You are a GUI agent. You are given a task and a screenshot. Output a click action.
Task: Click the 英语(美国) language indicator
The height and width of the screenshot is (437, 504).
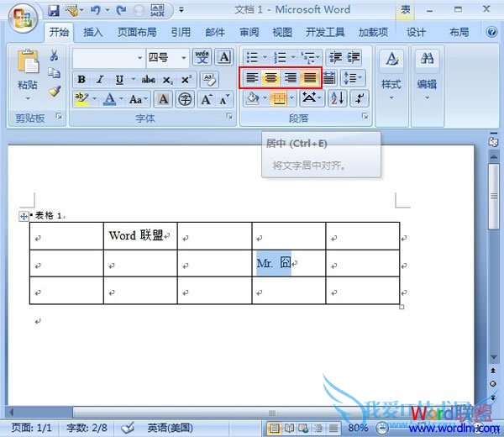pyautogui.click(x=170, y=428)
